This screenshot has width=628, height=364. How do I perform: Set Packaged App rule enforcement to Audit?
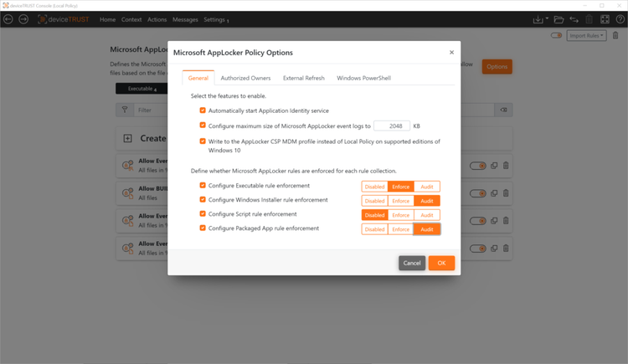tap(427, 229)
